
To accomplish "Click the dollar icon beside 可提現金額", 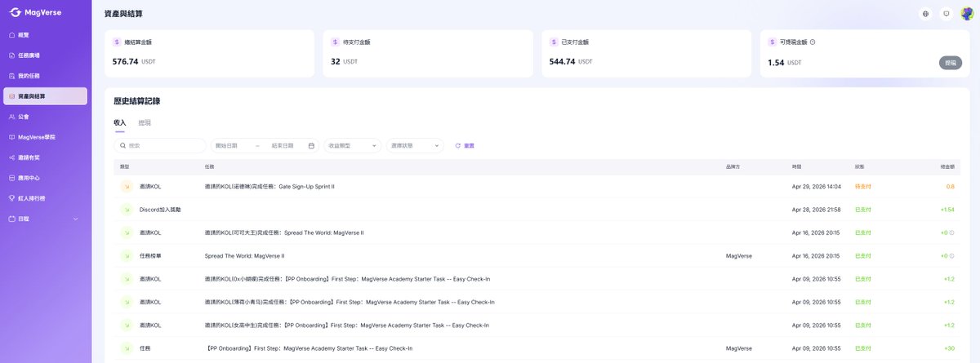I will 773,42.
